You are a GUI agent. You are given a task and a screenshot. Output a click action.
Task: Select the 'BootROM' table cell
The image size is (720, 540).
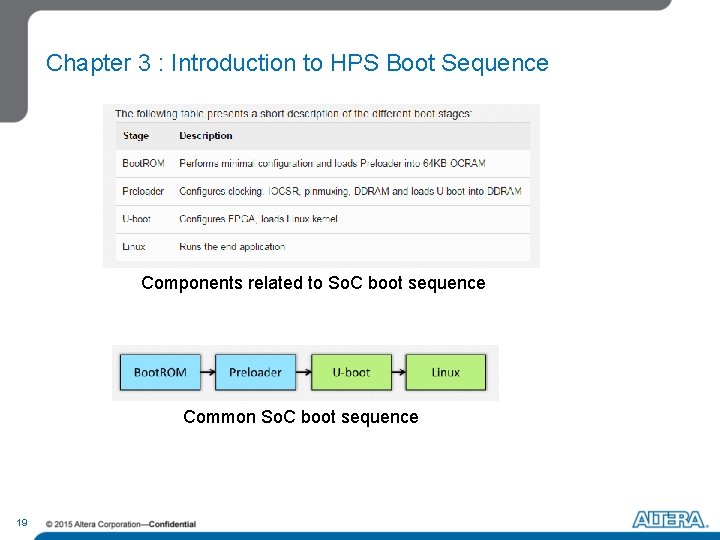point(143,163)
